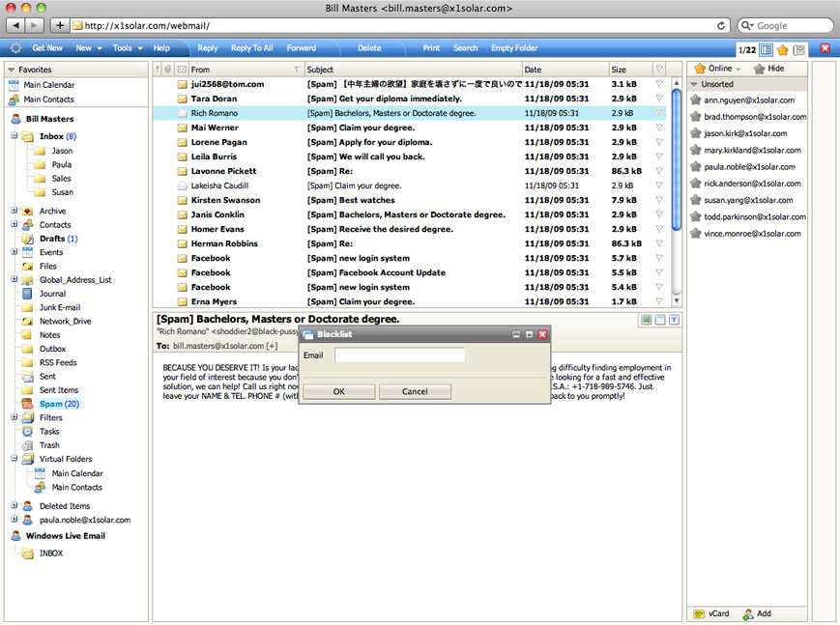840x625 pixels.
Task: Click the Add contact icon
Action: [748, 613]
